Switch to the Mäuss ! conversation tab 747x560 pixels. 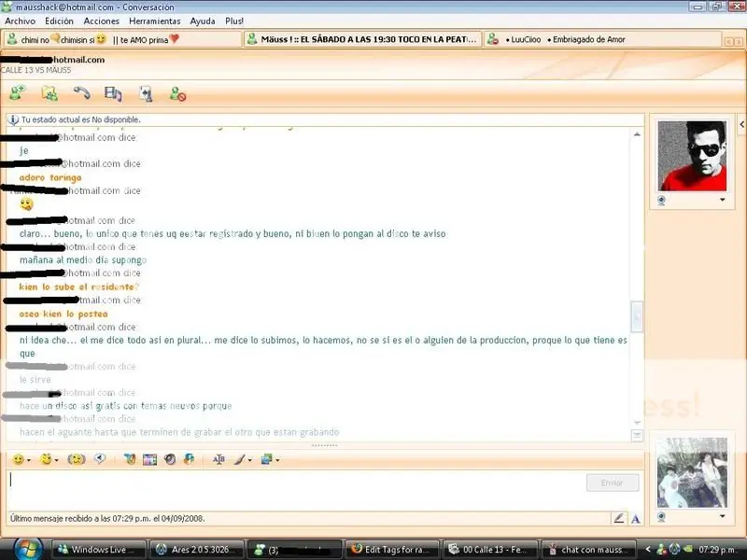tap(363, 39)
